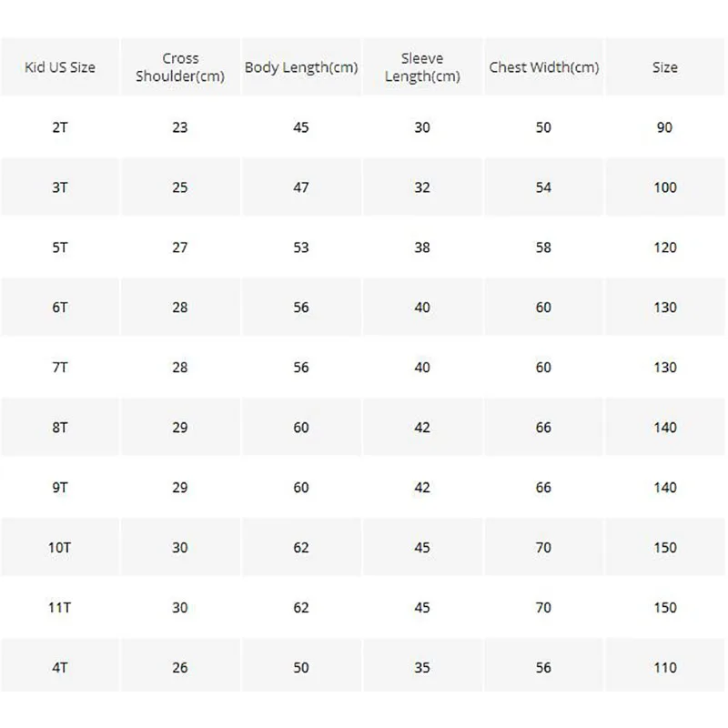Image resolution: width=728 pixels, height=728 pixels.
Task: Click the 10T row label cell
Action: [x=60, y=548]
